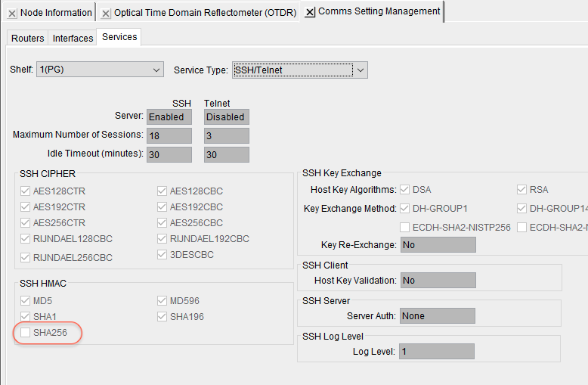Toggle the RSA host key algorithm checkbox
Image resolution: width=588 pixels, height=385 pixels.
tap(521, 190)
